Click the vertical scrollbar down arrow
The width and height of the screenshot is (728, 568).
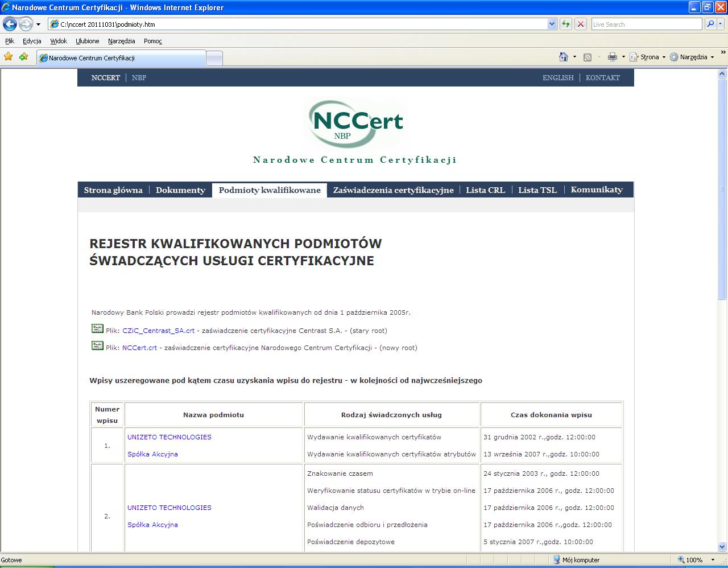[723, 547]
